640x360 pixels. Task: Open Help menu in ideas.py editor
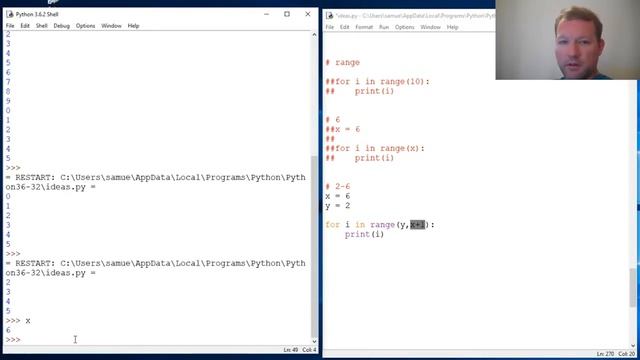(x=452, y=27)
